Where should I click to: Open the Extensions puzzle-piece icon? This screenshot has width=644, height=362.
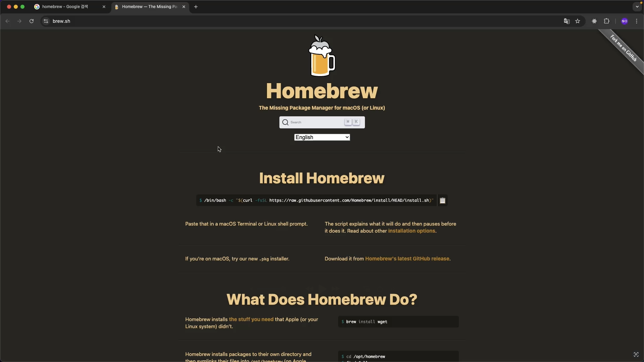coord(606,21)
